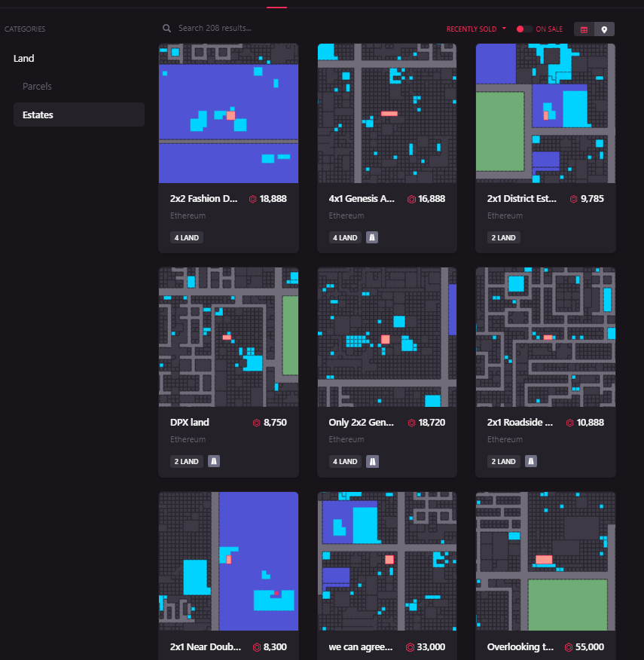The height and width of the screenshot is (660, 644).
Task: Open the DPX land map thumbnail
Action: tap(228, 337)
